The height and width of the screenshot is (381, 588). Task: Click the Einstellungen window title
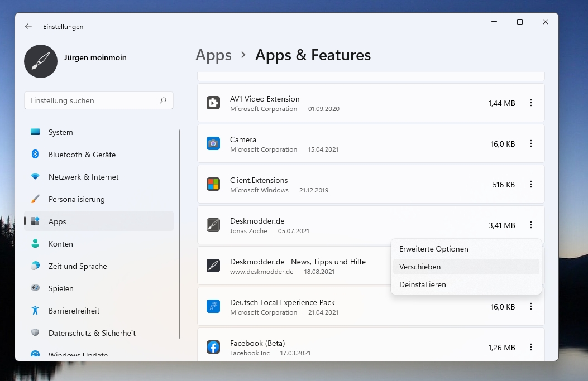[63, 27]
